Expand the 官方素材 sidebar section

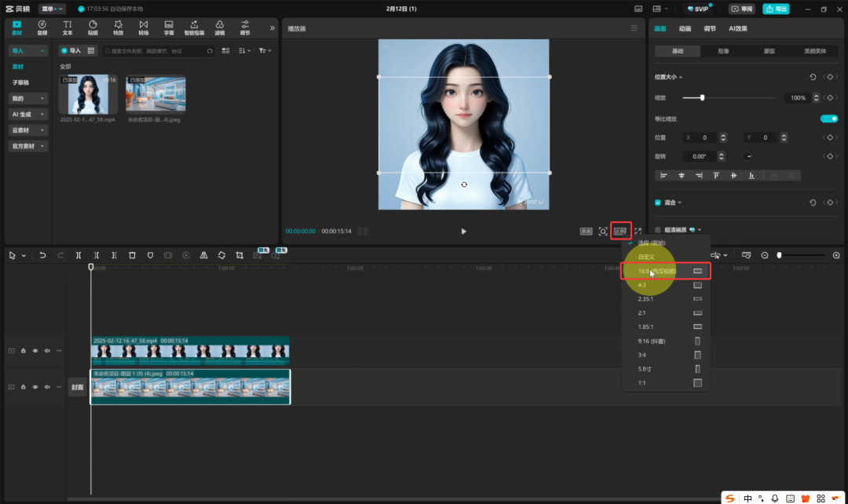28,146
